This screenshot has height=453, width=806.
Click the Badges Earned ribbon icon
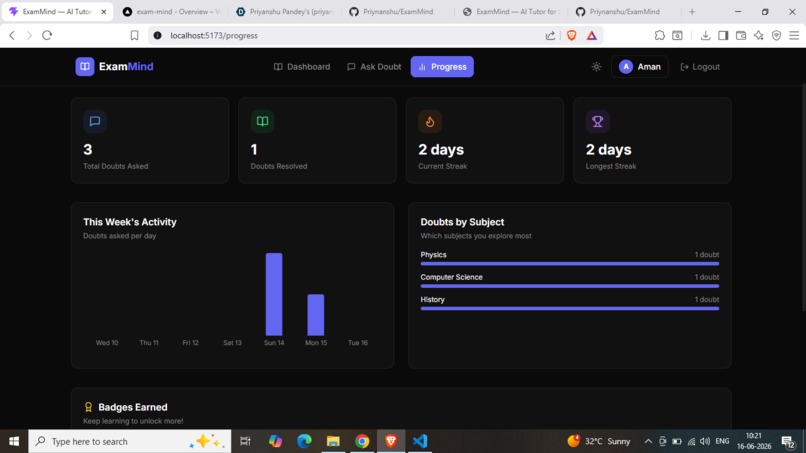[x=88, y=407]
